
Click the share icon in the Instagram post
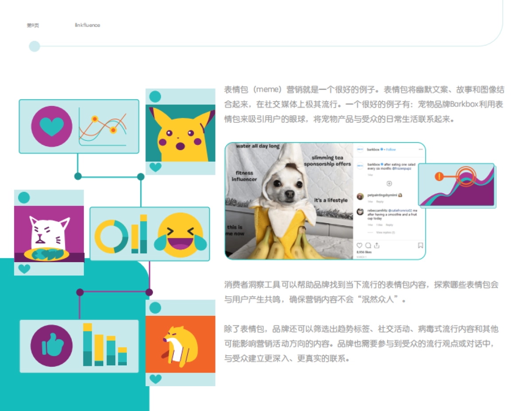click(376, 245)
